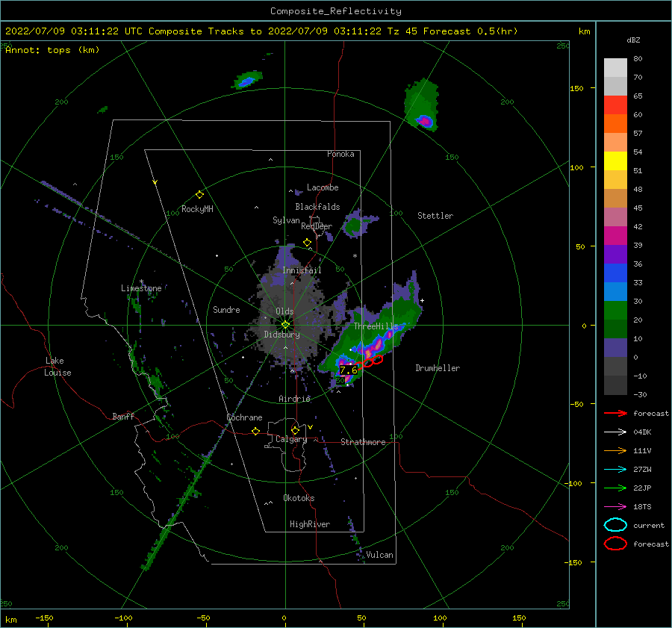Click the Blackfalds label
Image resolution: width=672 pixels, height=628 pixels.
pyautogui.click(x=317, y=207)
